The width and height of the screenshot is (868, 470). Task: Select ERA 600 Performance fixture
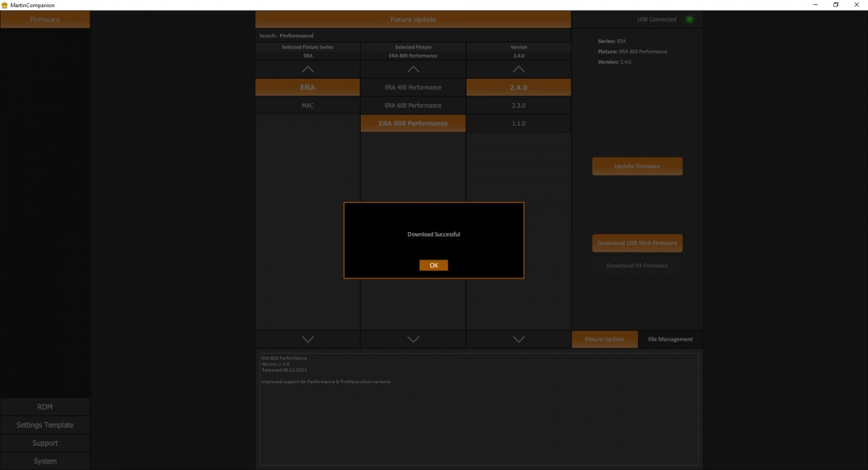(413, 106)
